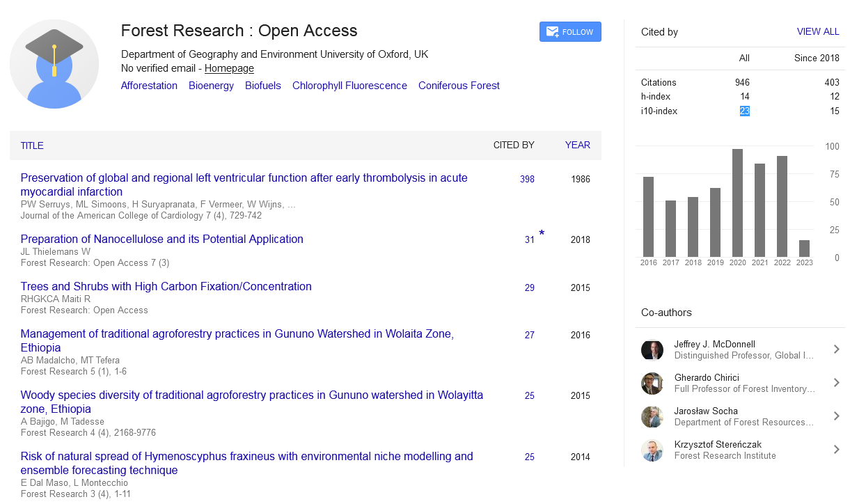Viewport: 866px width, 504px height.
Task: Expand the Jarosław Socha co-author chevron
Action: [x=836, y=416]
